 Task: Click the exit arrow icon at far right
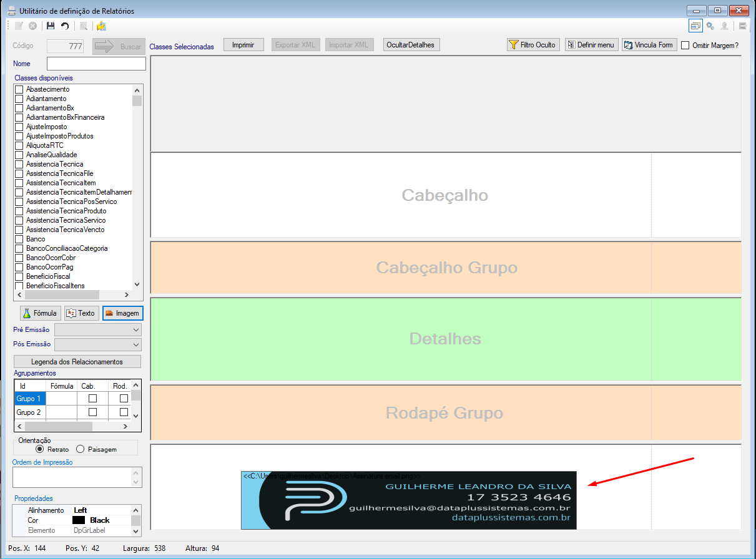(x=743, y=26)
